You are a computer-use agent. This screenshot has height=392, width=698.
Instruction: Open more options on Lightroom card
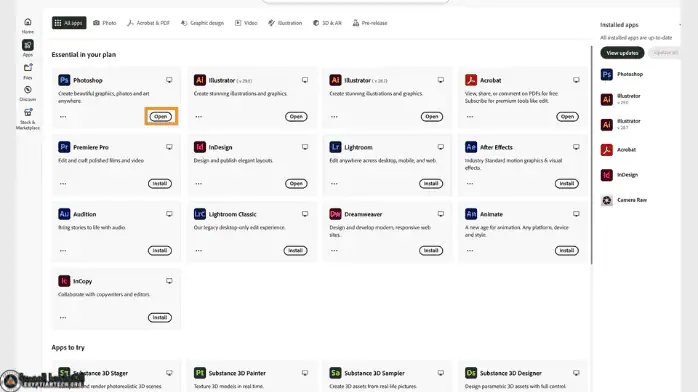pyautogui.click(x=334, y=183)
